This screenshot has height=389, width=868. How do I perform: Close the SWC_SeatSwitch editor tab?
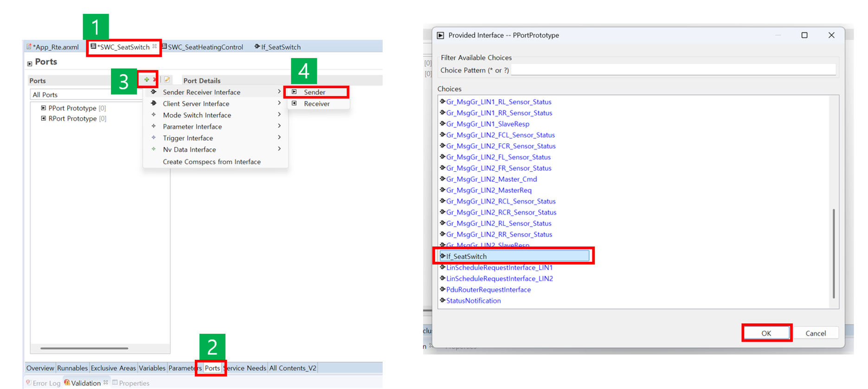click(x=154, y=46)
